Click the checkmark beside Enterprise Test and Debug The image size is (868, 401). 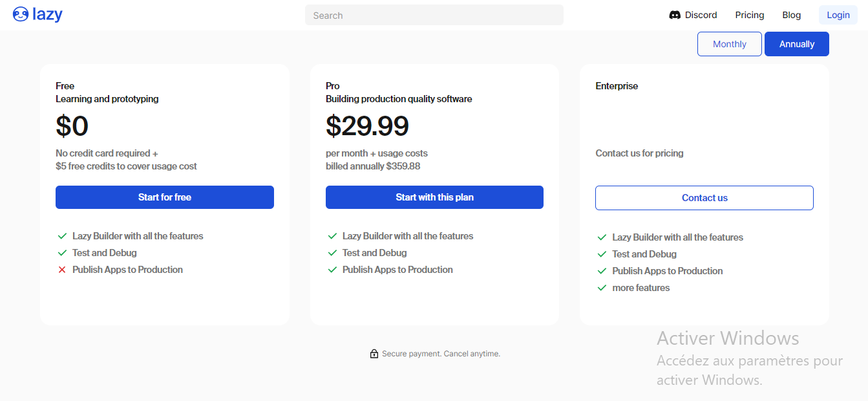602,254
